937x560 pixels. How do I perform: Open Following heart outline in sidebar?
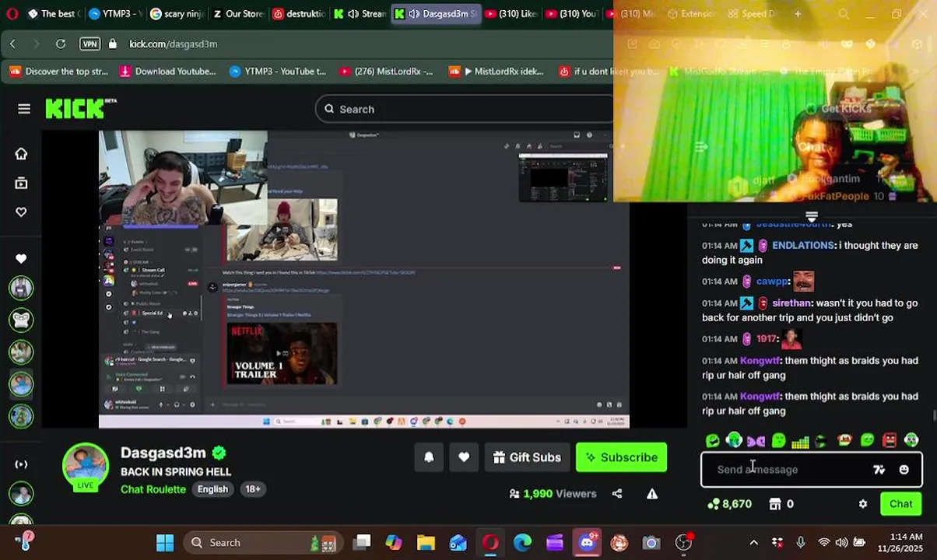21,212
